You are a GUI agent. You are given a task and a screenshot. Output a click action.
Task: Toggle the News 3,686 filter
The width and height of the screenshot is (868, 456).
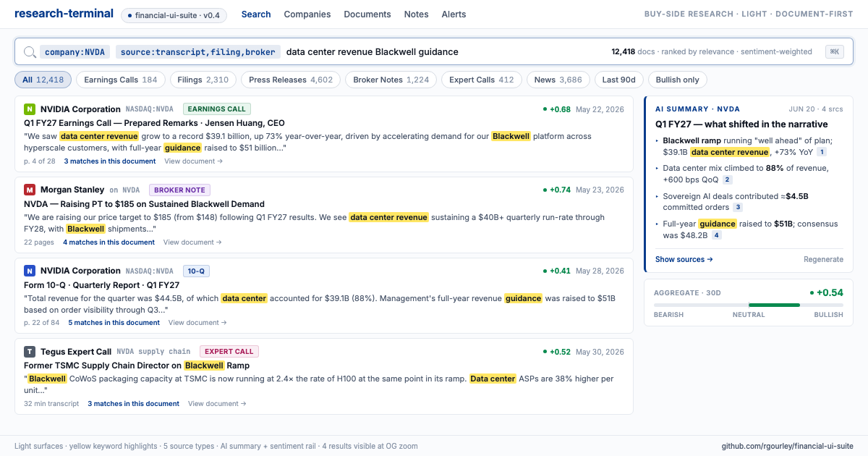(558, 80)
